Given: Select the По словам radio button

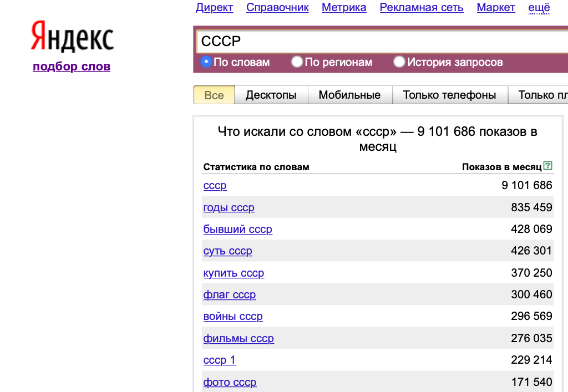Looking at the screenshot, I should coord(206,62).
